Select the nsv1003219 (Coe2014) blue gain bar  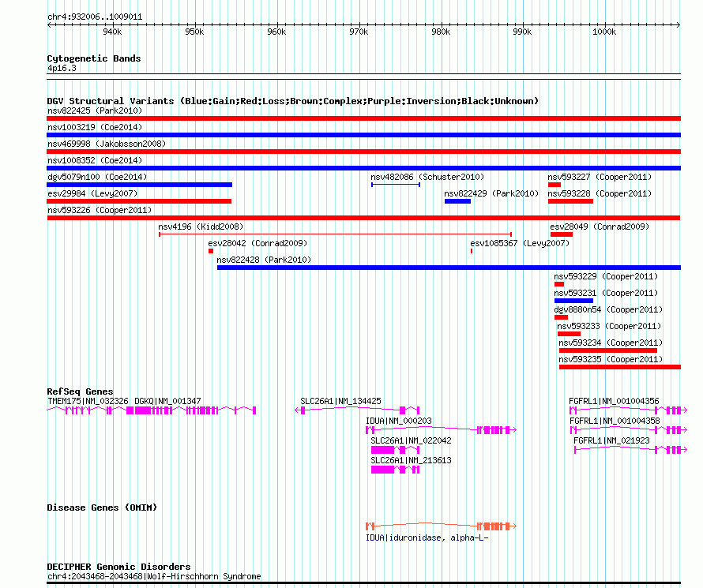coord(363,135)
